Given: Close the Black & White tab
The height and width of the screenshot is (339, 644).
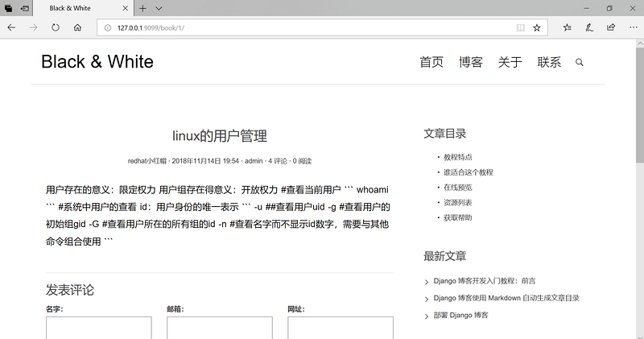Looking at the screenshot, I should click(x=126, y=8).
